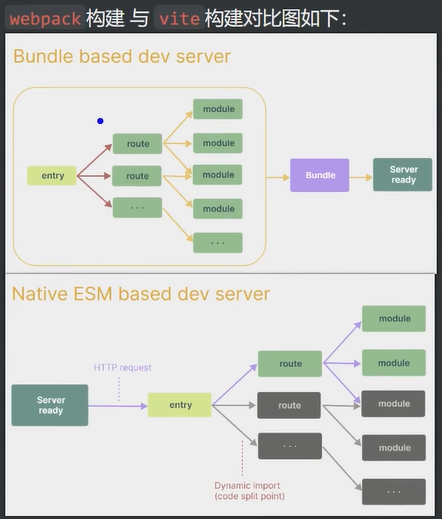Click the purple Bundle box
This screenshot has height=519, width=442.
coord(320,175)
